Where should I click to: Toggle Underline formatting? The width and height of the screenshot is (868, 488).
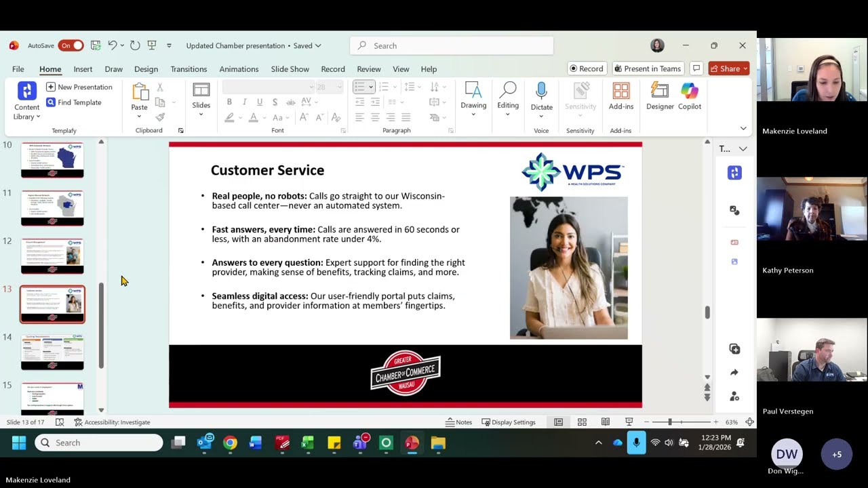point(259,102)
